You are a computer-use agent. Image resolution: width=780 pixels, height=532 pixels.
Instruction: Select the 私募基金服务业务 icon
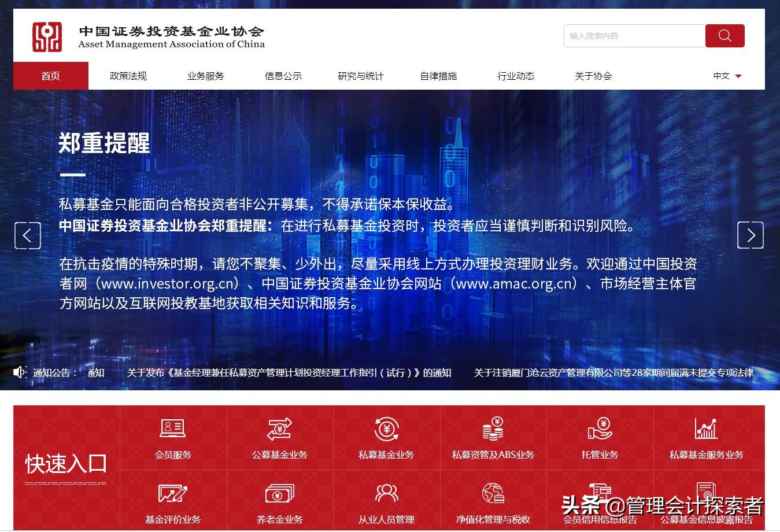coord(707,437)
